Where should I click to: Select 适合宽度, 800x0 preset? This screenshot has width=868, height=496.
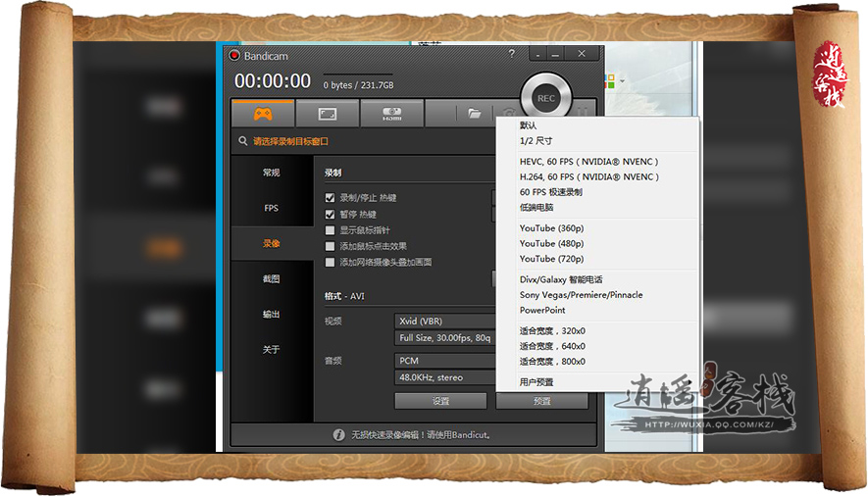[598, 361]
